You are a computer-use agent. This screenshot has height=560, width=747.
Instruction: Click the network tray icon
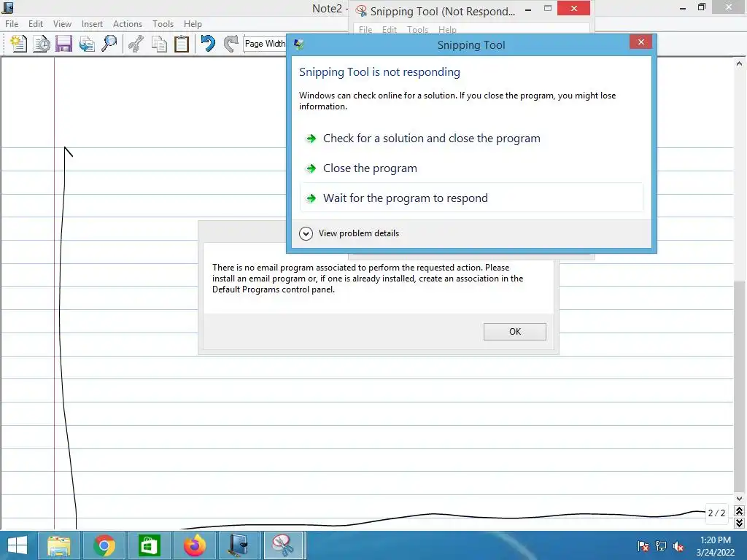(x=661, y=546)
